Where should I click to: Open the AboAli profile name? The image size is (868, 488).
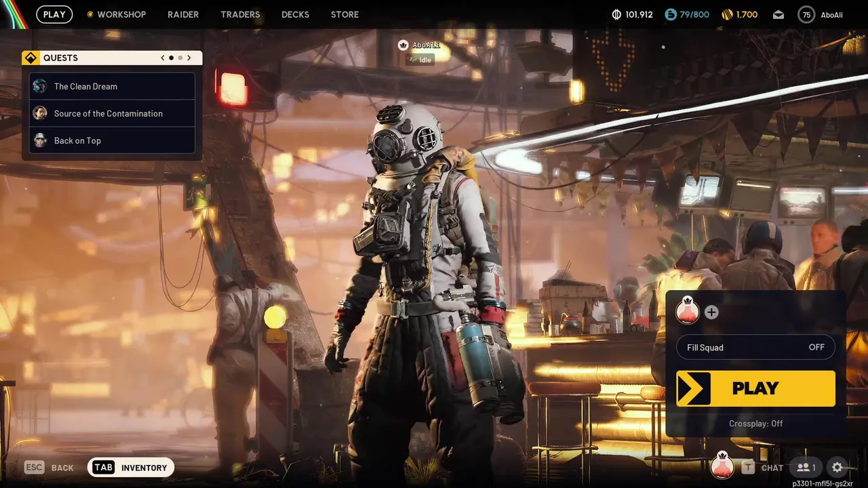point(831,14)
